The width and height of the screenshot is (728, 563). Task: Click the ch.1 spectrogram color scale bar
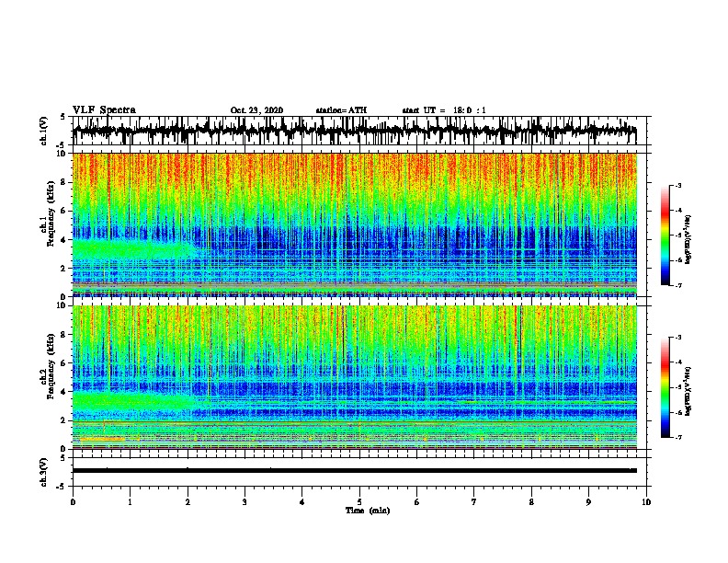665,236
